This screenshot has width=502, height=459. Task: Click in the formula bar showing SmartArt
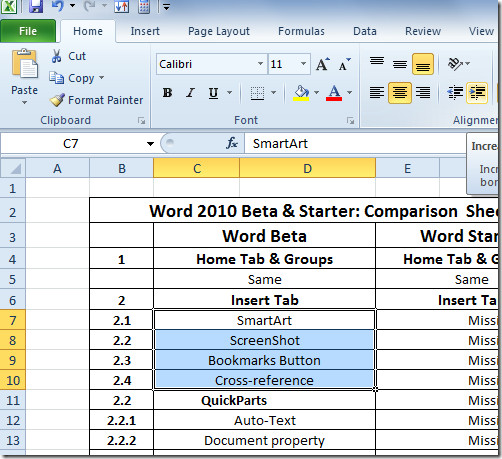355,144
